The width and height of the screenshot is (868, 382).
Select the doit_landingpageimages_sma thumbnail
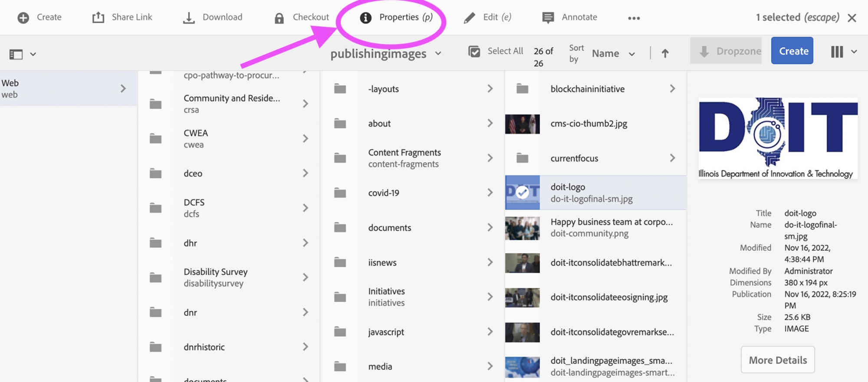pos(523,367)
